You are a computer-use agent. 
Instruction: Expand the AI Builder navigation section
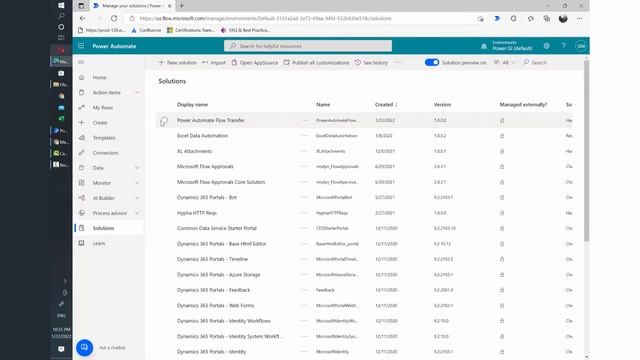[x=137, y=198]
